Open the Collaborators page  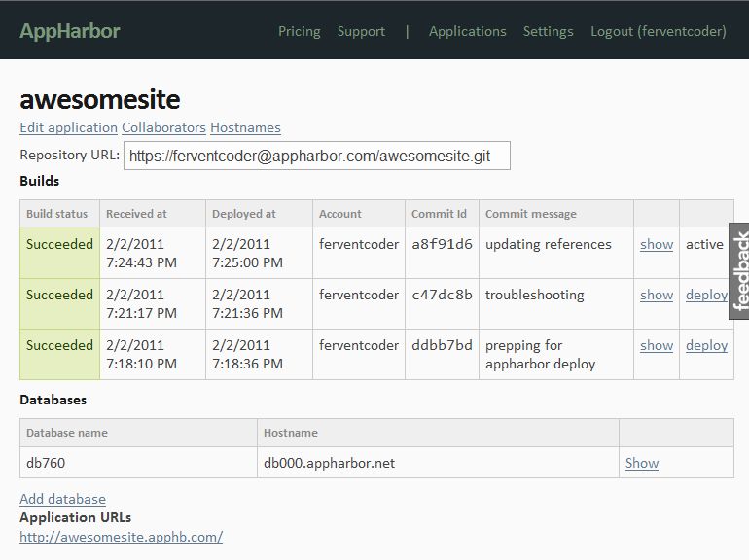(x=163, y=127)
